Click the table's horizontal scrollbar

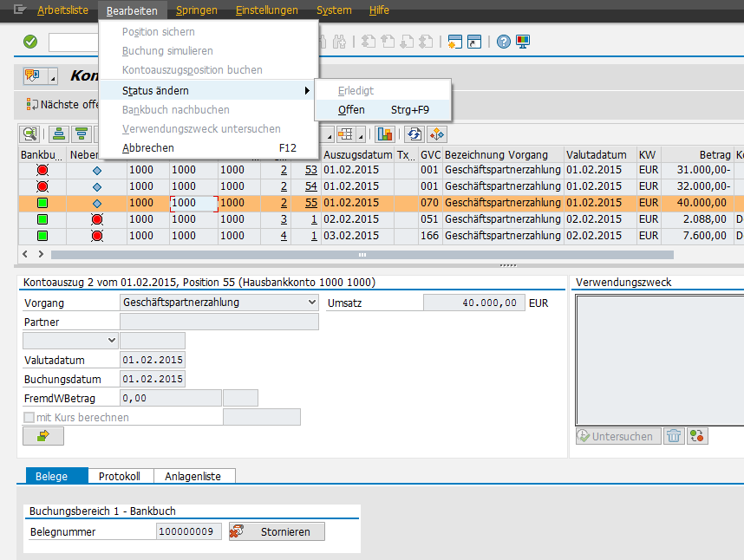click(347, 255)
